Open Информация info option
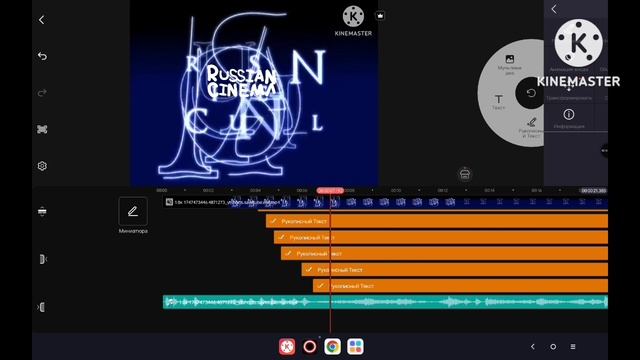 coord(569,118)
